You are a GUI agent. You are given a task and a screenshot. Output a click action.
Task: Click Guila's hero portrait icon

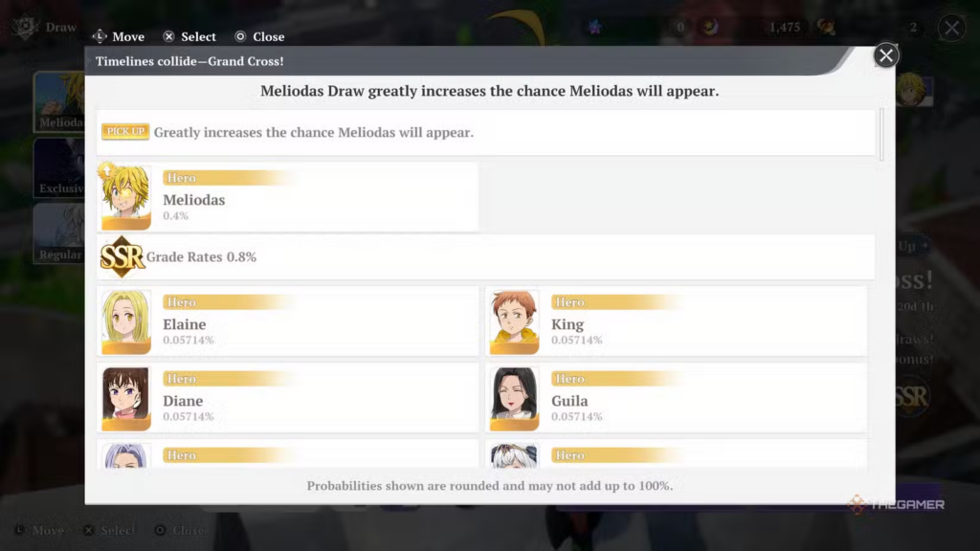pos(515,398)
